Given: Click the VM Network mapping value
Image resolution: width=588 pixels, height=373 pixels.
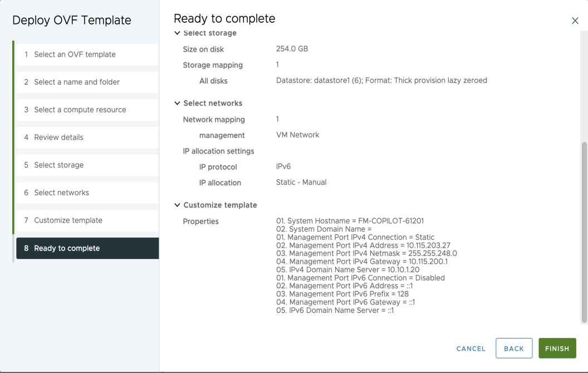Looking at the screenshot, I should pos(297,135).
